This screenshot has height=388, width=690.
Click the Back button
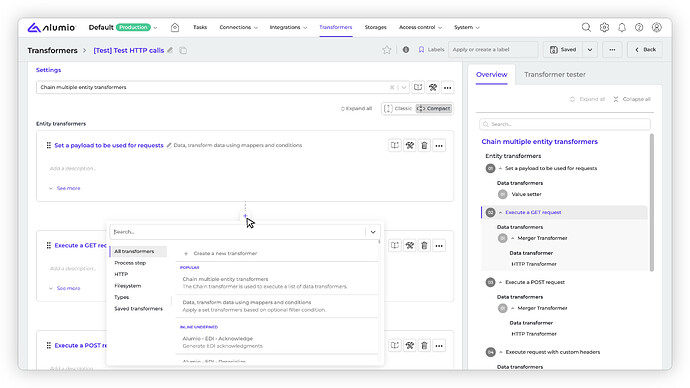point(645,50)
